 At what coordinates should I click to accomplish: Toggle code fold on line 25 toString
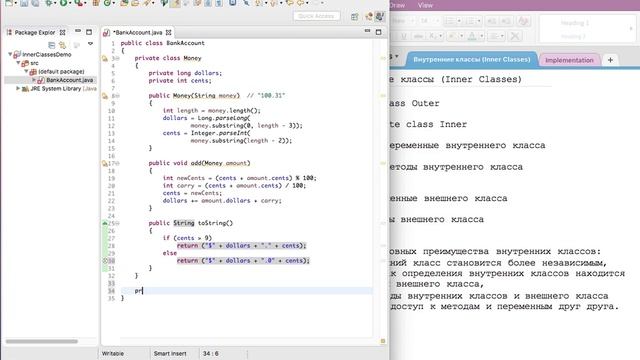tap(118, 223)
